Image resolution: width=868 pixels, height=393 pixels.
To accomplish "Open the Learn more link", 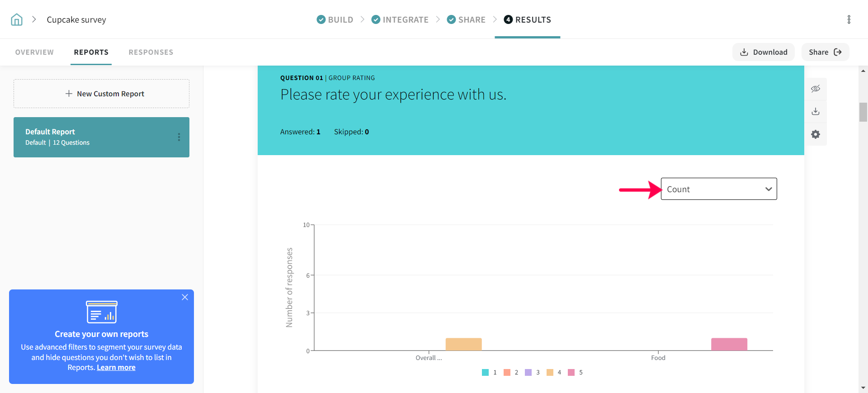I will [116, 368].
